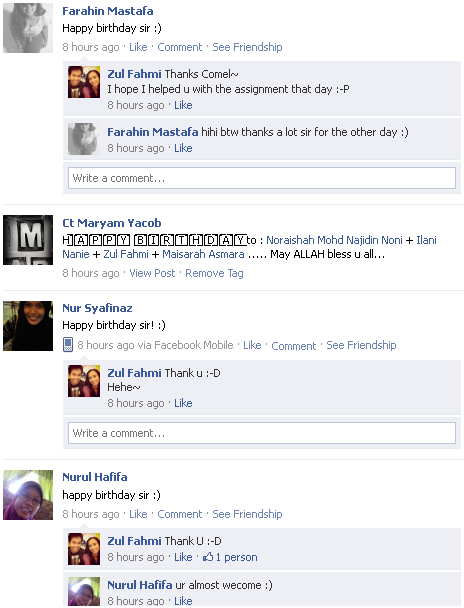Open View Post on Ct Maryam Yacob's post
Image resolution: width=464 pixels, height=608 pixels.
tap(152, 273)
